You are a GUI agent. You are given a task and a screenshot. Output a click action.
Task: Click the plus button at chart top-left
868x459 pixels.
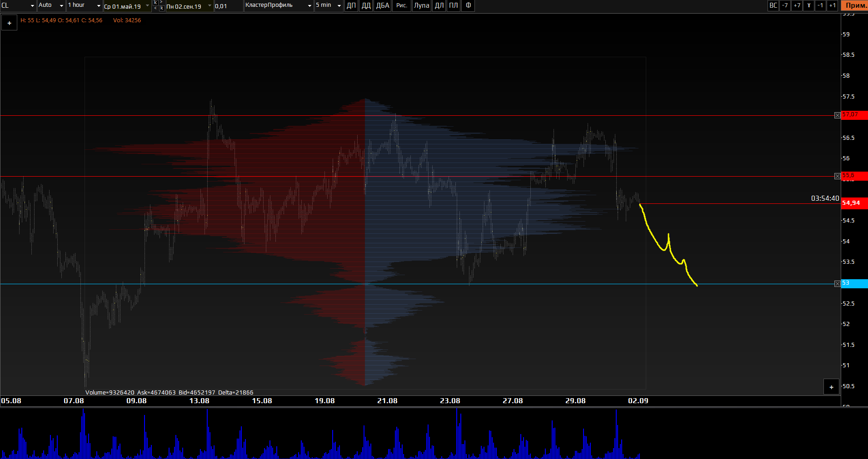(9, 23)
